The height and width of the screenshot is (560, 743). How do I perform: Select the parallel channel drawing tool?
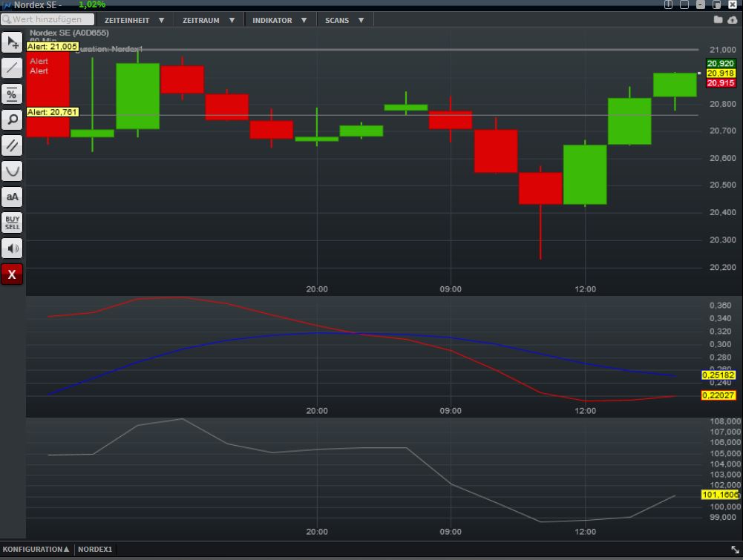[11, 145]
